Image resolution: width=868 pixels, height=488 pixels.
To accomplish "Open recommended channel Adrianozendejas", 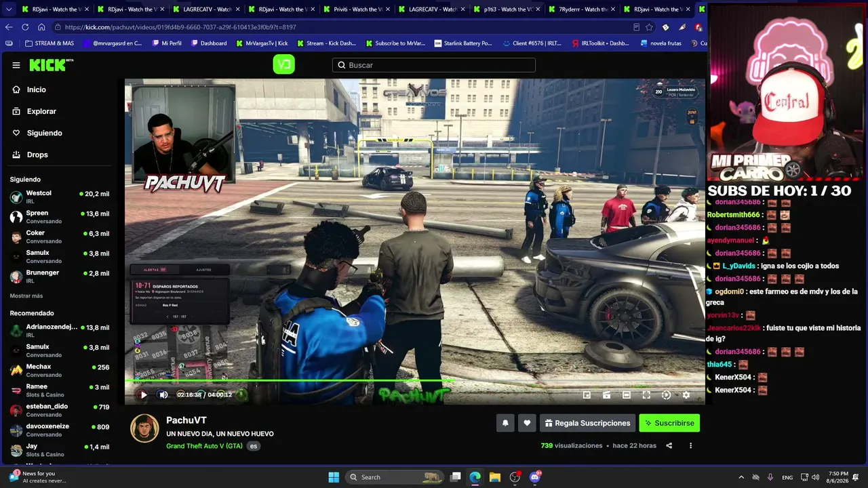I will (60, 331).
